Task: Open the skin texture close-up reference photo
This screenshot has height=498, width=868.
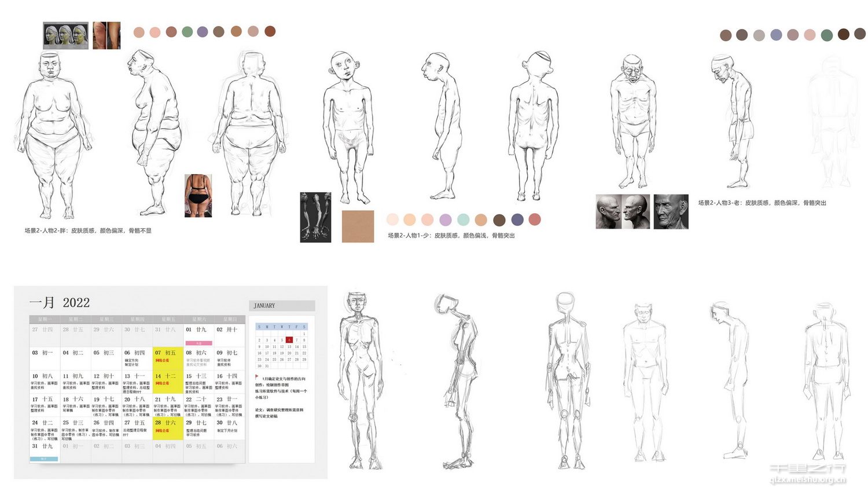Action: click(x=107, y=35)
